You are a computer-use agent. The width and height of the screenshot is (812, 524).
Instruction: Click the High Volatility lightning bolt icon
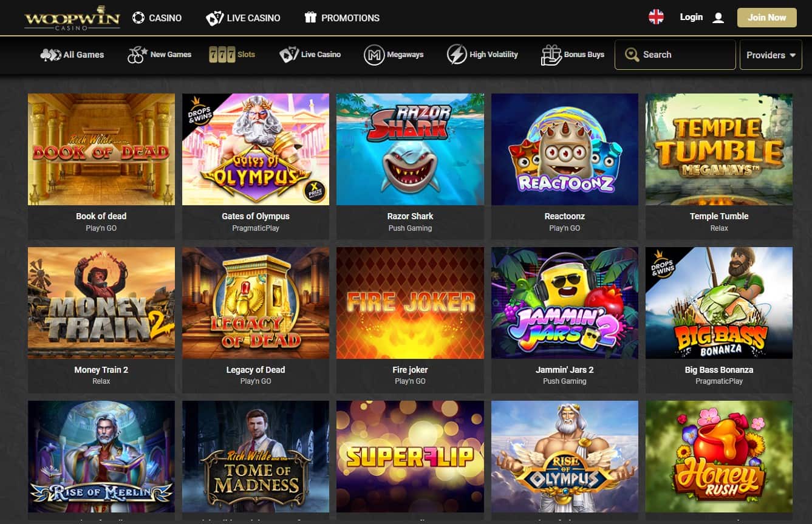[456, 55]
